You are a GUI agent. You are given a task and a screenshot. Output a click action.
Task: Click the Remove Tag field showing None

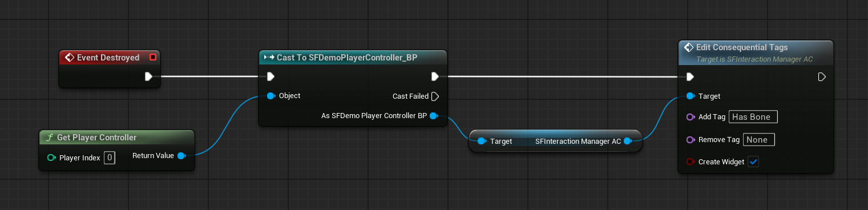point(758,140)
